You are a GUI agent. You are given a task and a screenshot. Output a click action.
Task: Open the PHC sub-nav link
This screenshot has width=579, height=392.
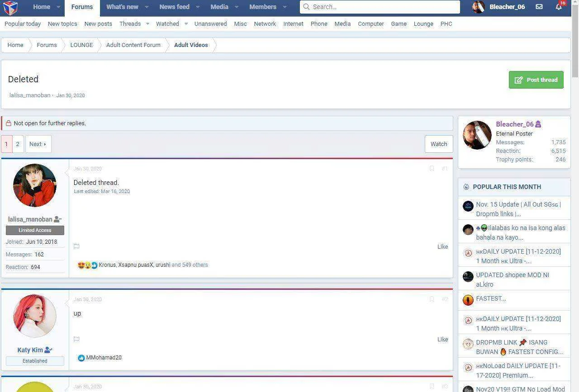pyautogui.click(x=446, y=24)
